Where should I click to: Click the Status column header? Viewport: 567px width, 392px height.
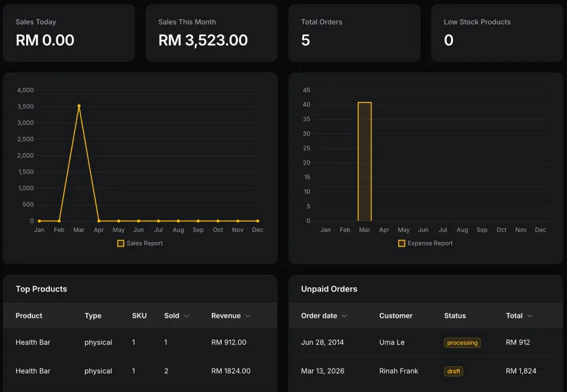[455, 316]
